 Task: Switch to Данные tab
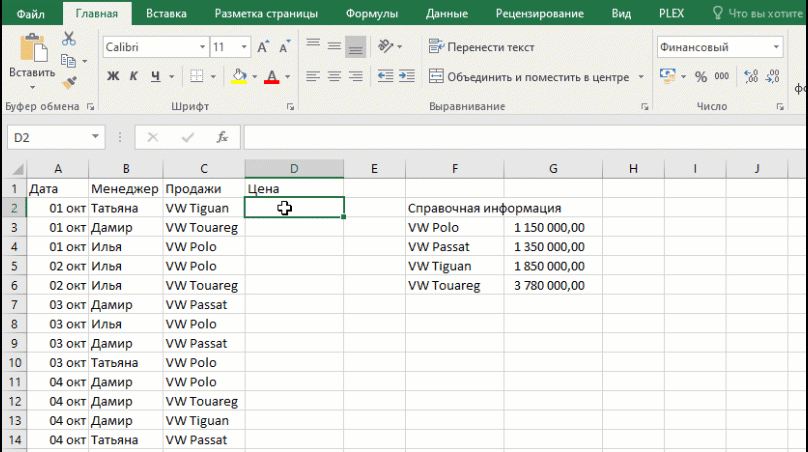click(x=447, y=13)
